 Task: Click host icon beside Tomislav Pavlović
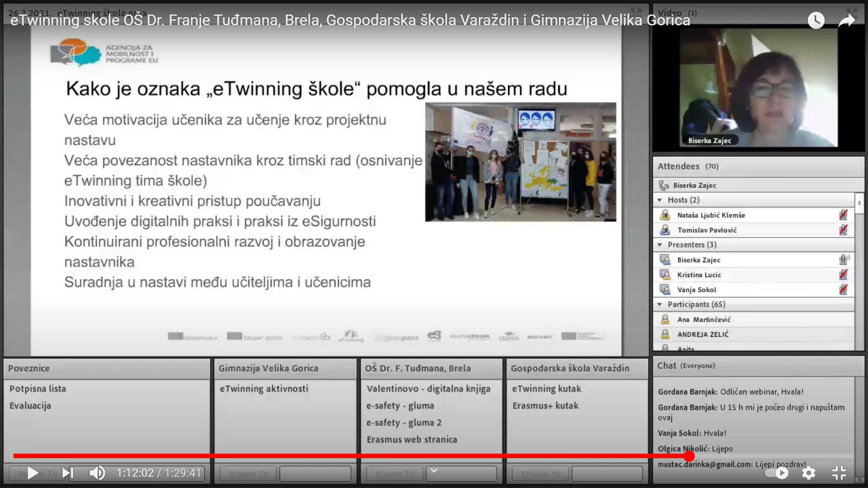point(665,230)
